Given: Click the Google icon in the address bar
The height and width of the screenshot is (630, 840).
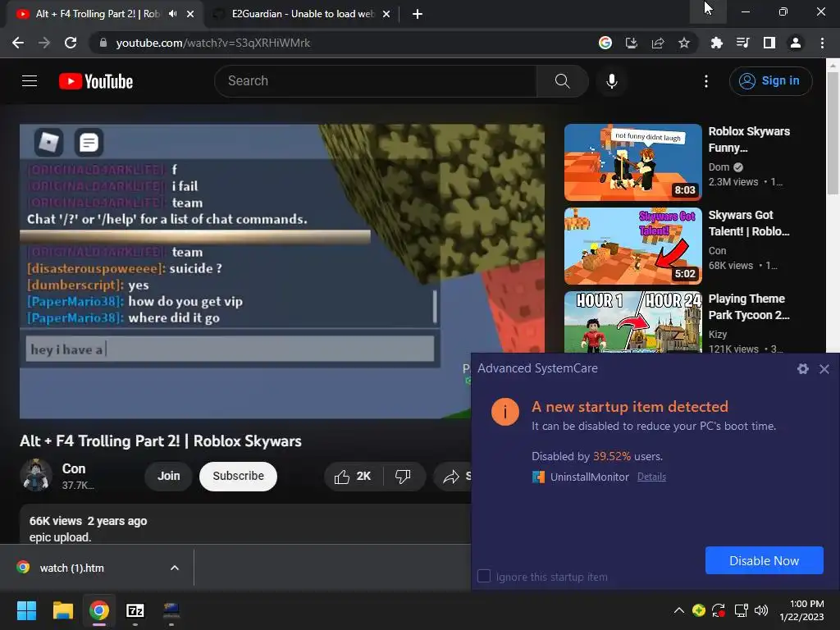Looking at the screenshot, I should (605, 43).
